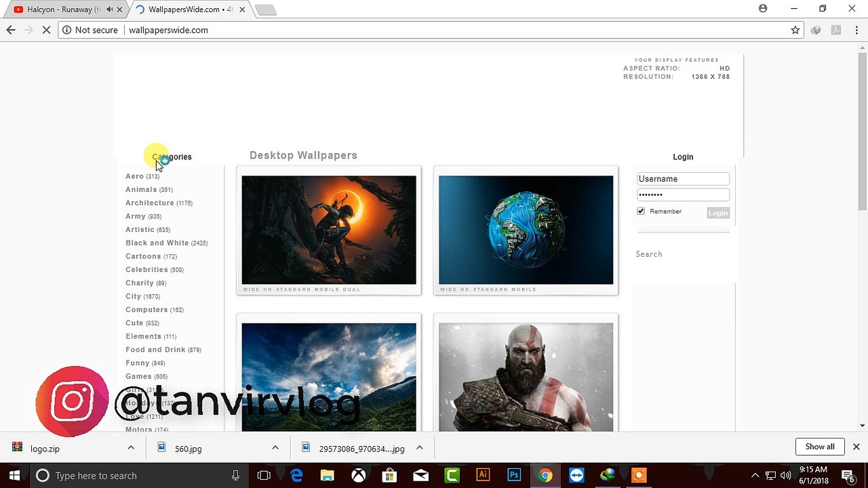Click the browser back arrow
Image resolution: width=868 pixels, height=488 pixels.
[x=11, y=30]
